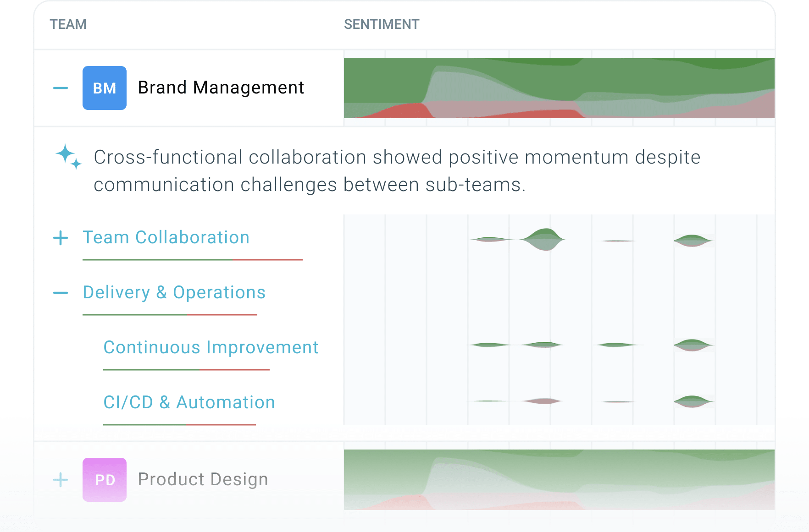Collapse the Delivery & Operations topic

(61, 293)
